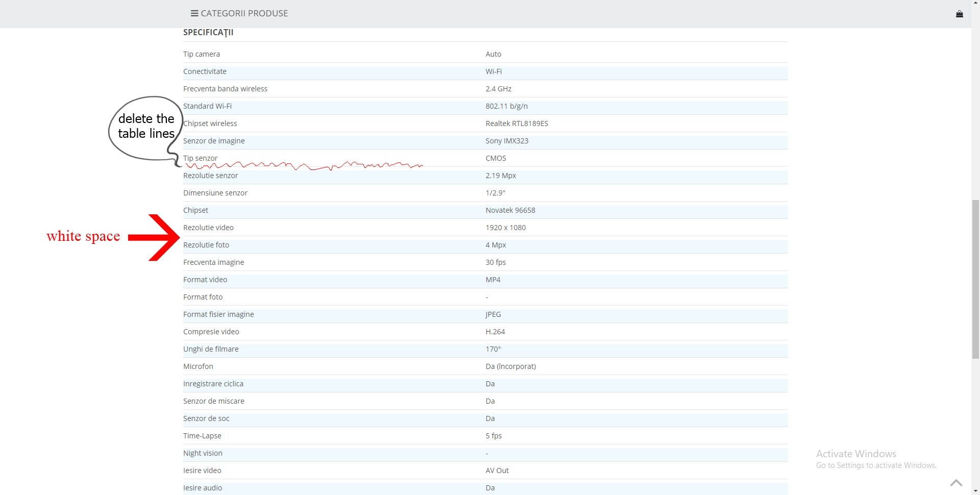Click the scrollbar down arrow
This screenshot has height=495, width=980.
click(x=975, y=491)
